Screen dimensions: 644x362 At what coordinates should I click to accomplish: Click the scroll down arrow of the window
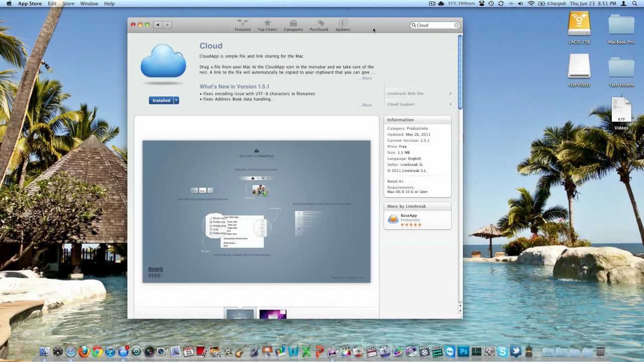460,312
